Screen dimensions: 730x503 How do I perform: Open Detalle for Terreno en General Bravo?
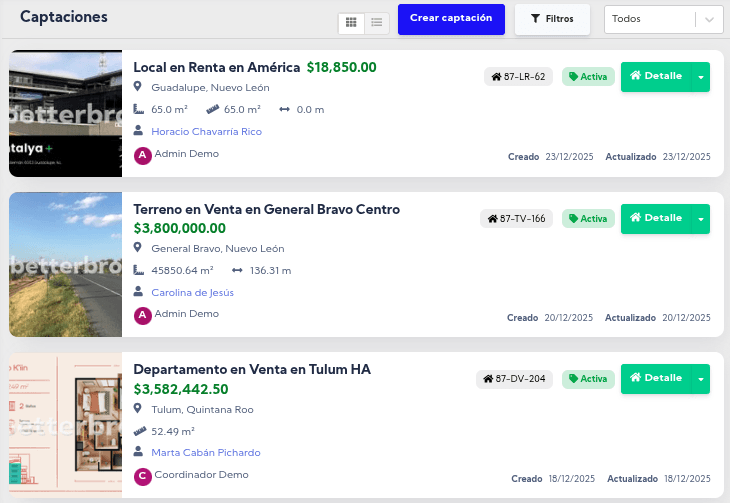pyautogui.click(x=656, y=219)
